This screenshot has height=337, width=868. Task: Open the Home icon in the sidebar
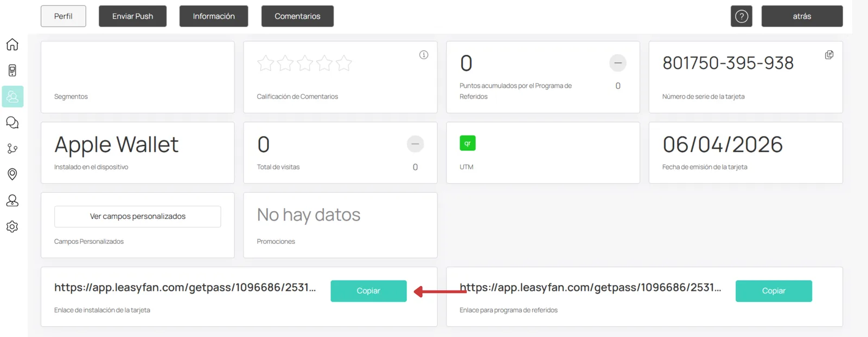click(x=12, y=44)
